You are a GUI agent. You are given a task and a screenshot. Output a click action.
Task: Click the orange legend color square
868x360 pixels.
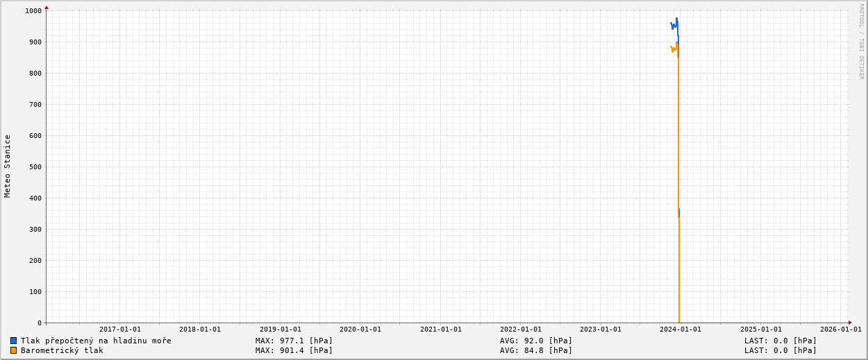(x=13, y=350)
